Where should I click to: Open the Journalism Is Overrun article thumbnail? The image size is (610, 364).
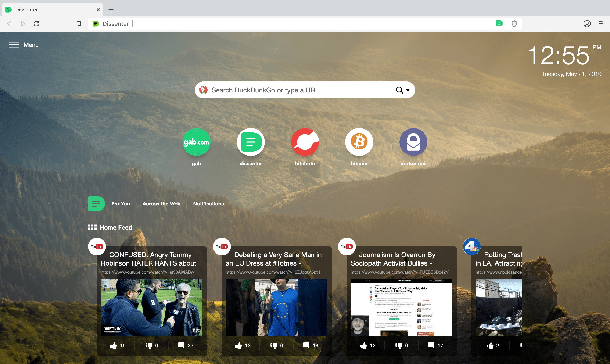401,307
